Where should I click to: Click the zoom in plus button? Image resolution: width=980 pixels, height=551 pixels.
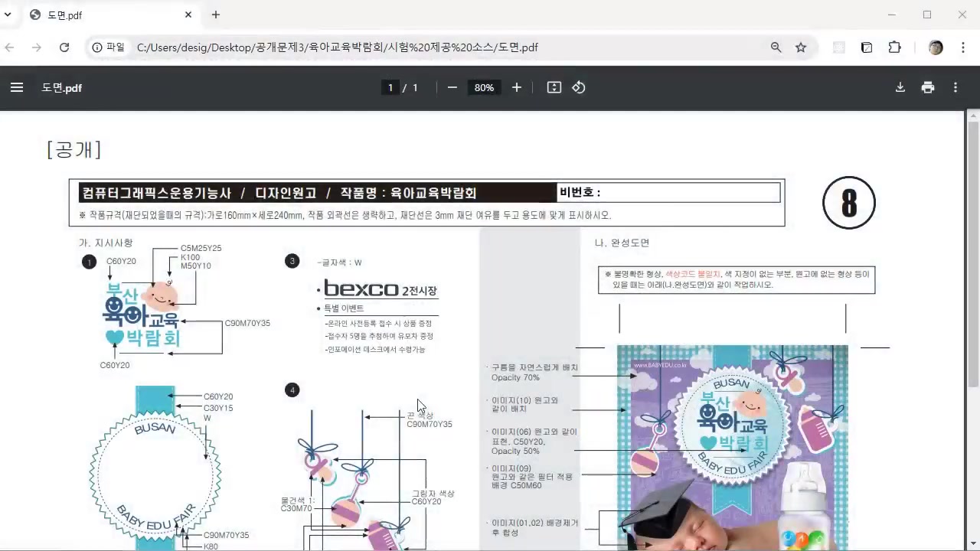click(516, 87)
